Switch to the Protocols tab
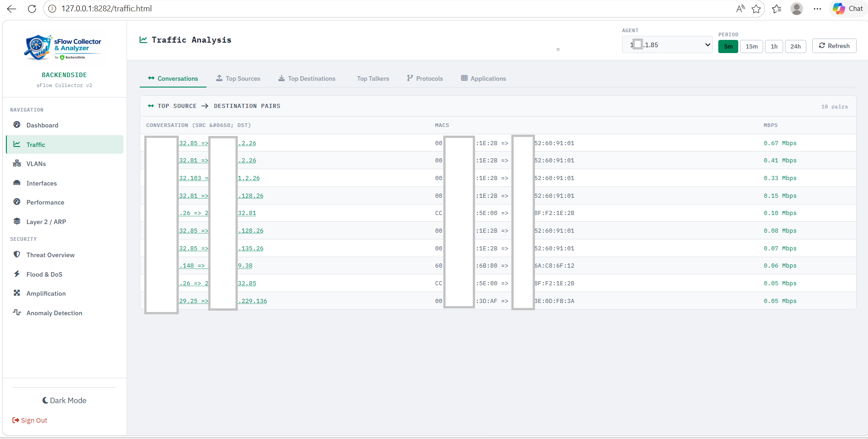The image size is (868, 439). (x=424, y=78)
